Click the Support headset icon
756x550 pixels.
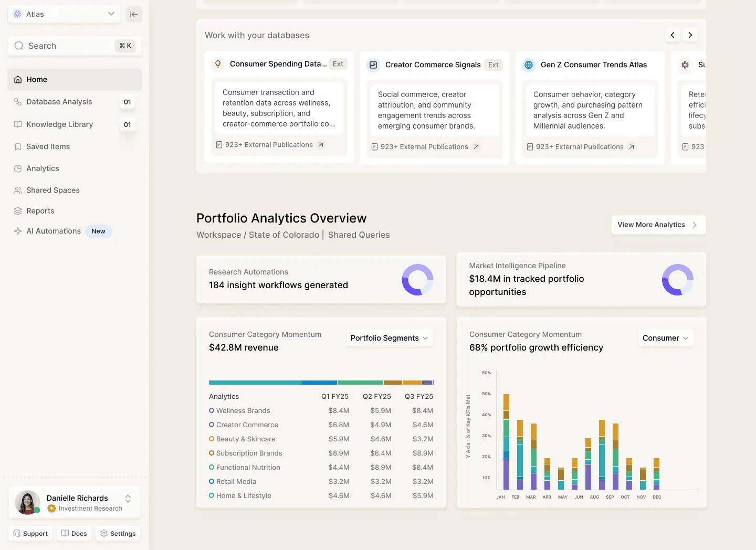click(x=17, y=533)
